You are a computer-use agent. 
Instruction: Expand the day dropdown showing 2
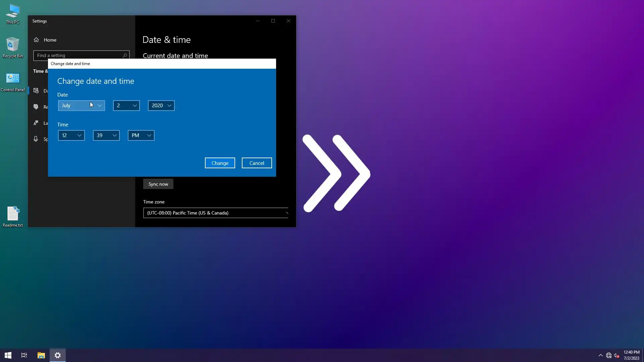pyautogui.click(x=126, y=106)
